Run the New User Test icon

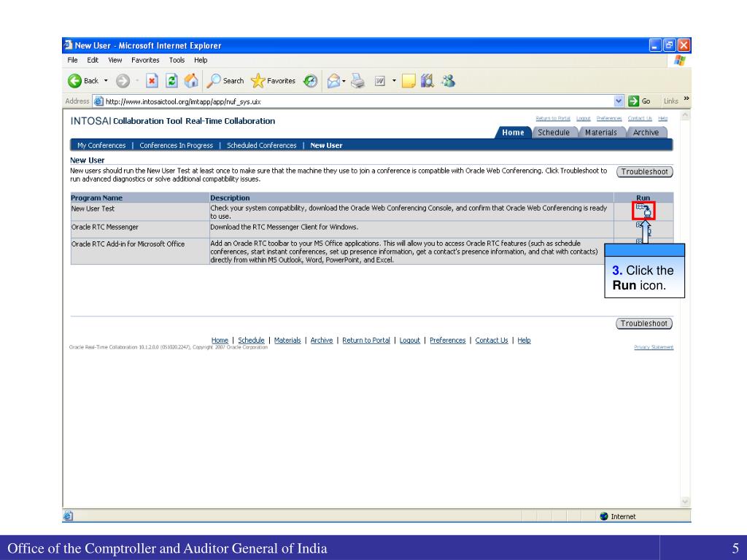643,211
